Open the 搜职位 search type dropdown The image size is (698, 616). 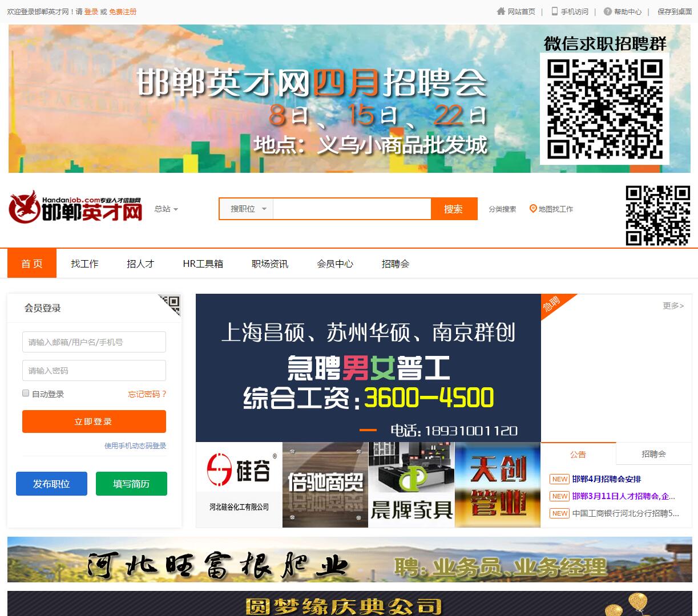pos(247,209)
